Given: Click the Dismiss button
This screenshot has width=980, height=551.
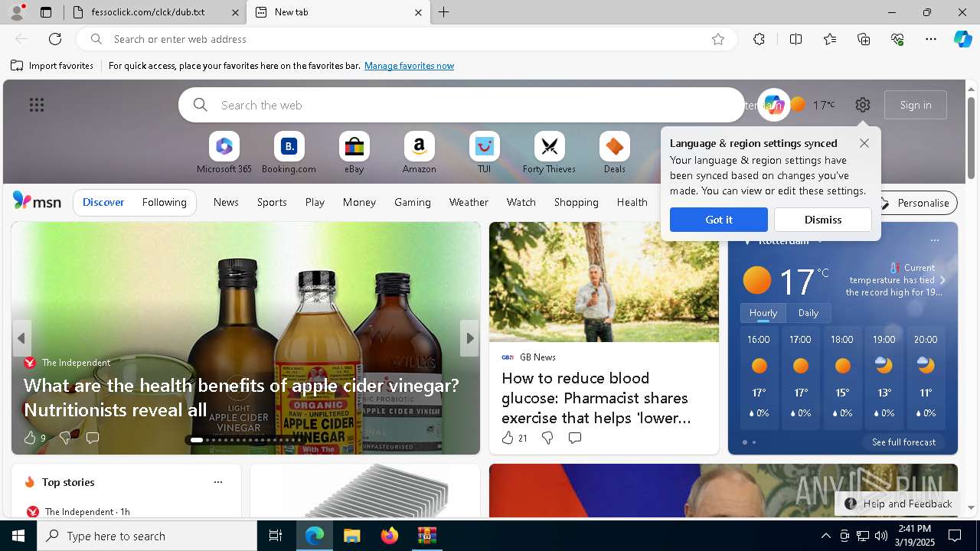Looking at the screenshot, I should (823, 220).
